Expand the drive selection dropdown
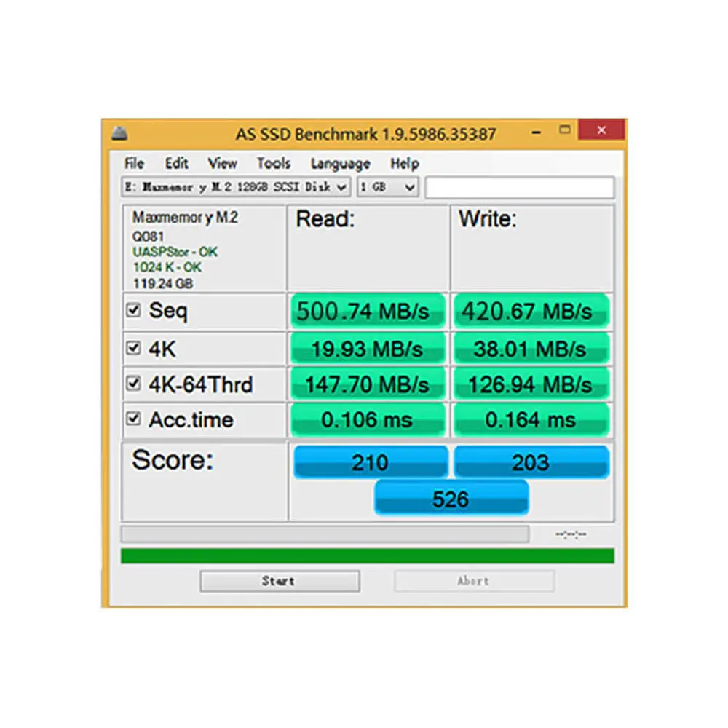The height and width of the screenshot is (728, 728). [236, 187]
